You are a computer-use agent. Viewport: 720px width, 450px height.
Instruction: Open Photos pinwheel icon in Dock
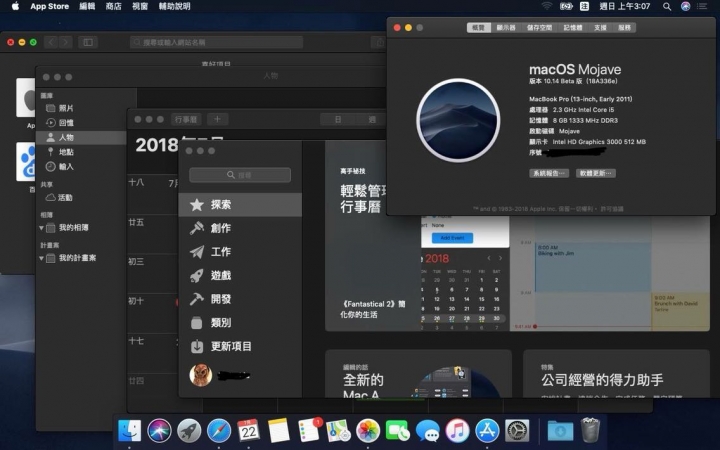(368, 431)
